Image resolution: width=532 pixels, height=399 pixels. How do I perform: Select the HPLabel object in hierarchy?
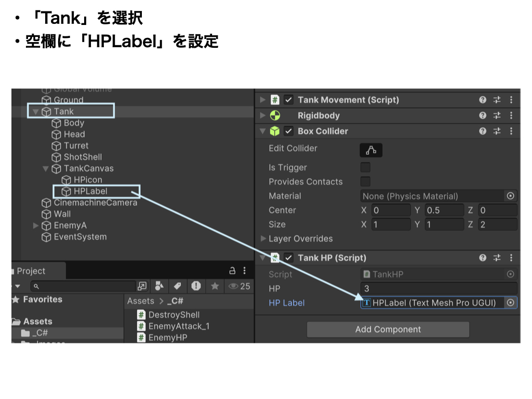point(90,191)
